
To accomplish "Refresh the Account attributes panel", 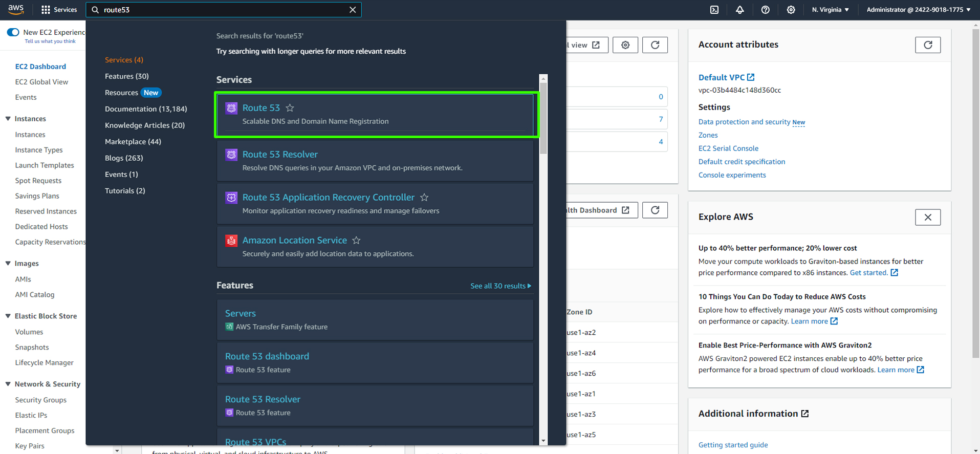I will pos(928,45).
